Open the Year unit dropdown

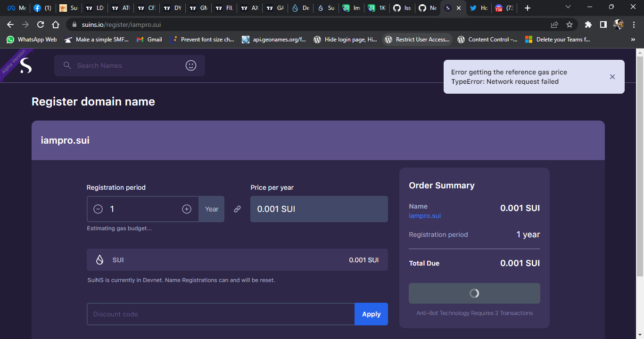211,209
